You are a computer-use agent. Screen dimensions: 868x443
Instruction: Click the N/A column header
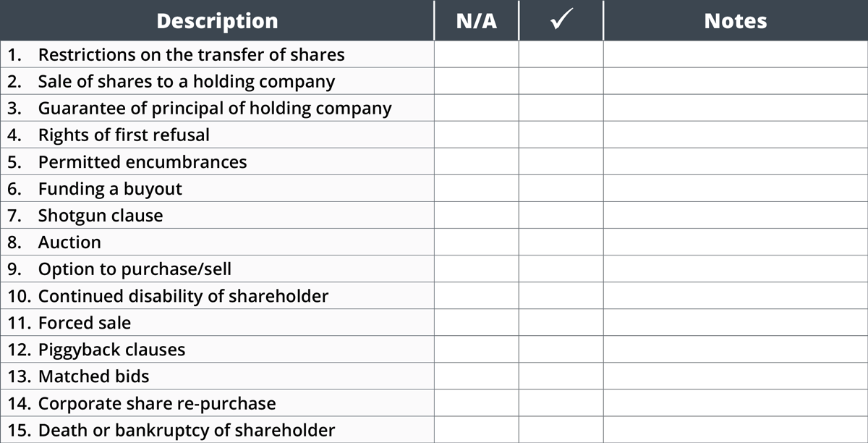[x=477, y=20]
